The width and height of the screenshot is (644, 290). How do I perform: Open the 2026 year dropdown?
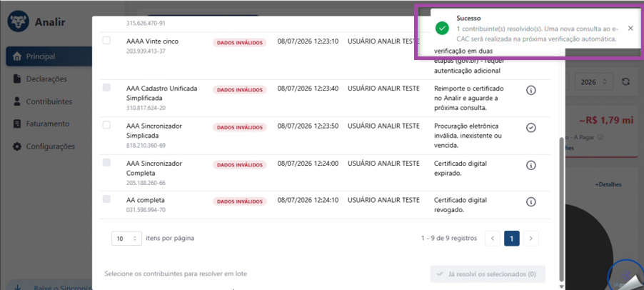click(594, 81)
